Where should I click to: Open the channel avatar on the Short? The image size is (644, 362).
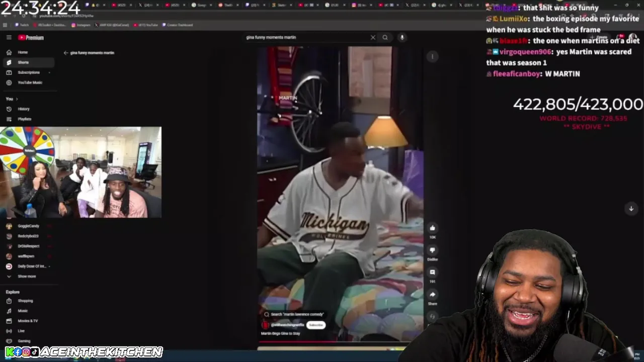coord(266,325)
